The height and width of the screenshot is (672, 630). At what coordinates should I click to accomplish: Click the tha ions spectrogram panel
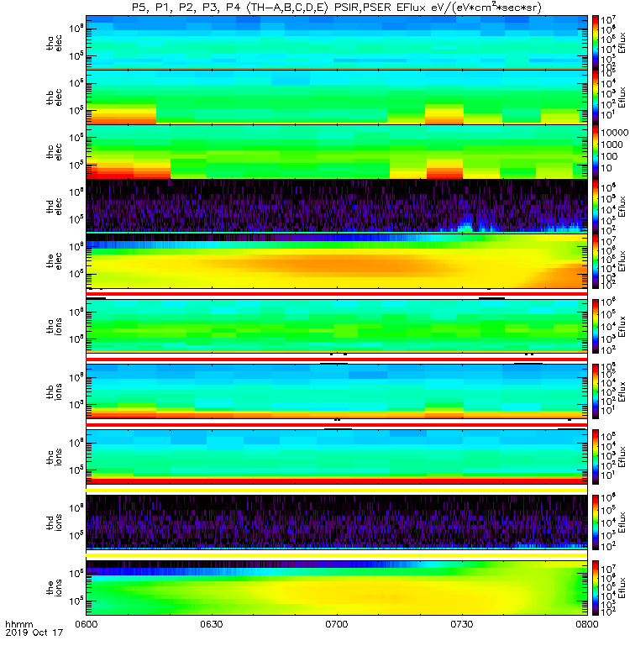click(x=337, y=326)
